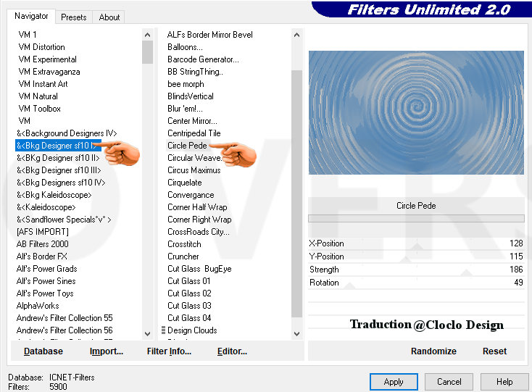Select VM Experimental category
The width and height of the screenshot is (532, 392).
point(48,59)
